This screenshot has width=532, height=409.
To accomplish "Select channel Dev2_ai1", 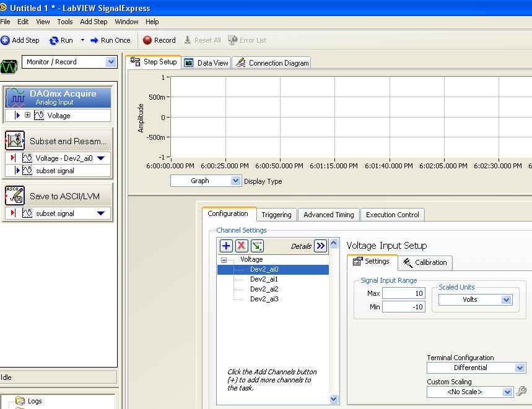I will 264,279.
